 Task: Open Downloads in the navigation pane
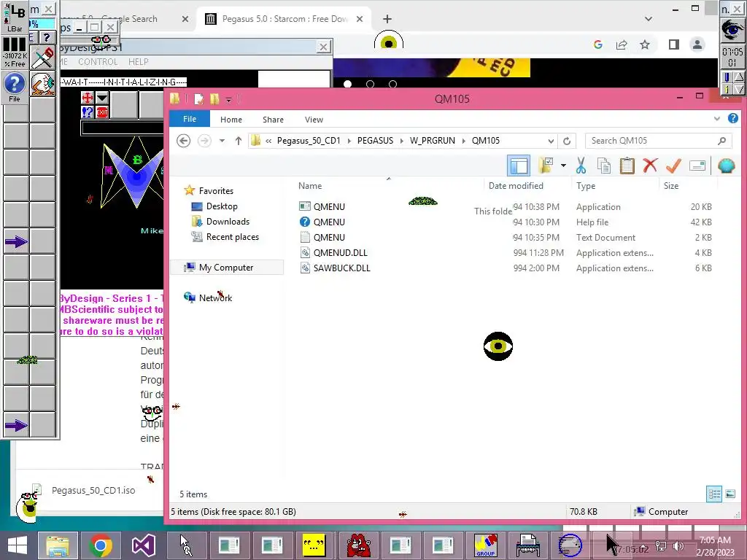click(x=228, y=222)
